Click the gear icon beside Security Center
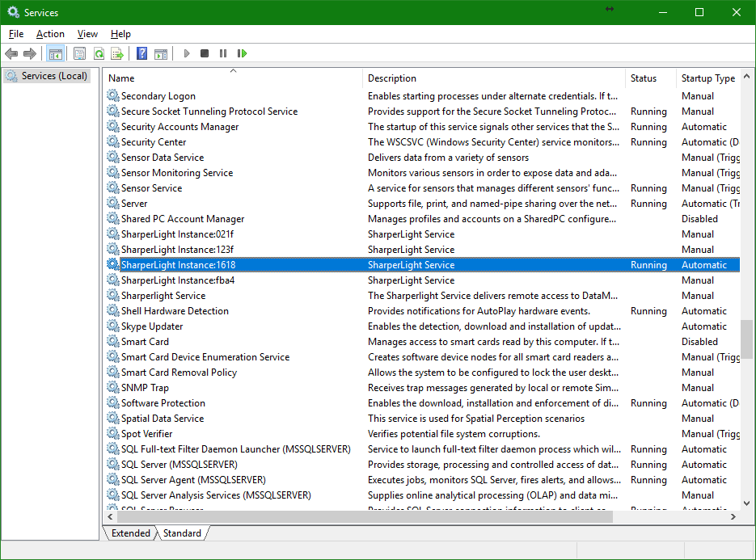 point(113,141)
